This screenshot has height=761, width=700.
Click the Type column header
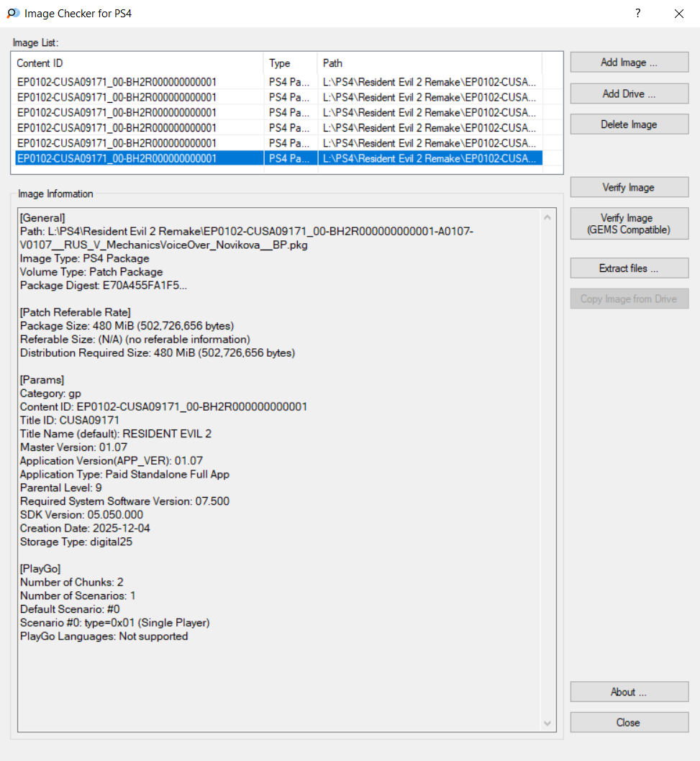click(x=290, y=63)
